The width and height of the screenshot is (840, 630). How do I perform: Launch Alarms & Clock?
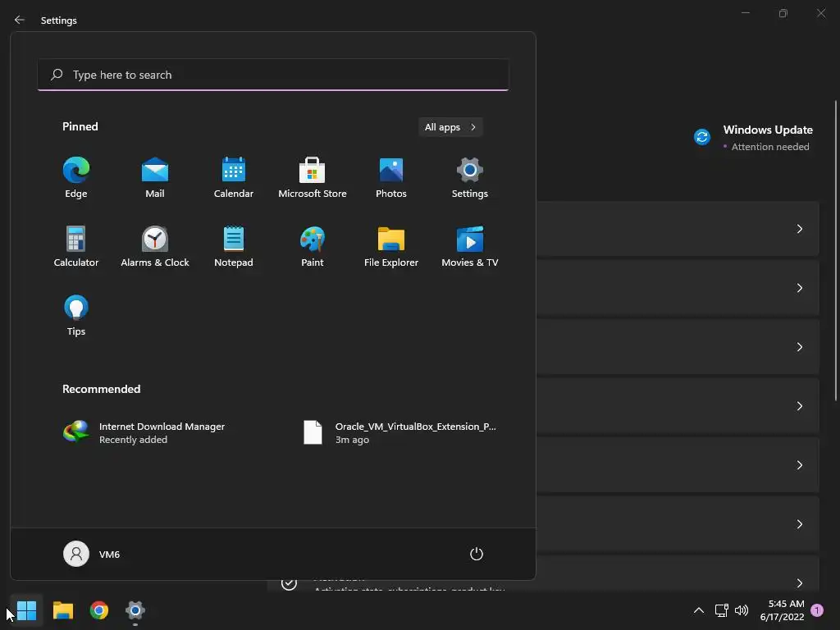(x=155, y=247)
